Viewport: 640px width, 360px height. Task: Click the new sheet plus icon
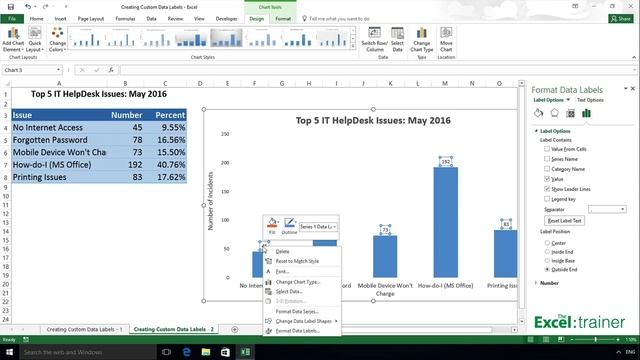tap(234, 329)
